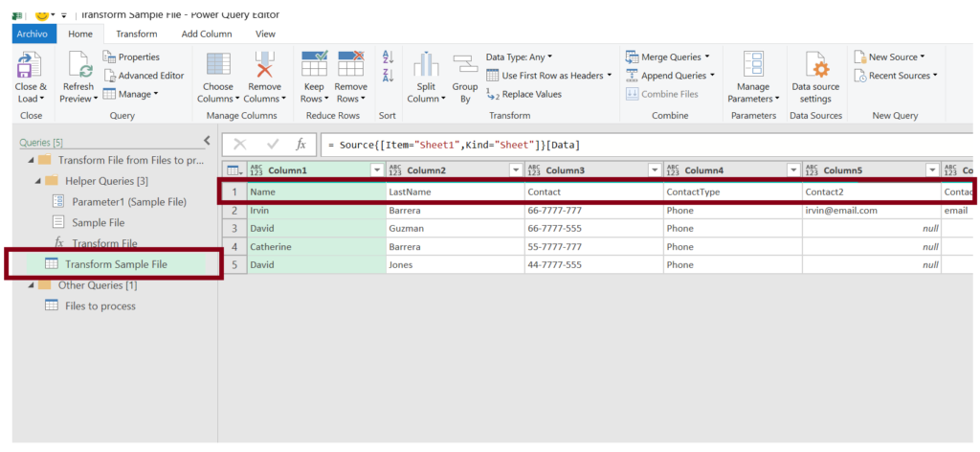Sort ascending with the A-Z icon
This screenshot has height=452, width=980.
388,56
